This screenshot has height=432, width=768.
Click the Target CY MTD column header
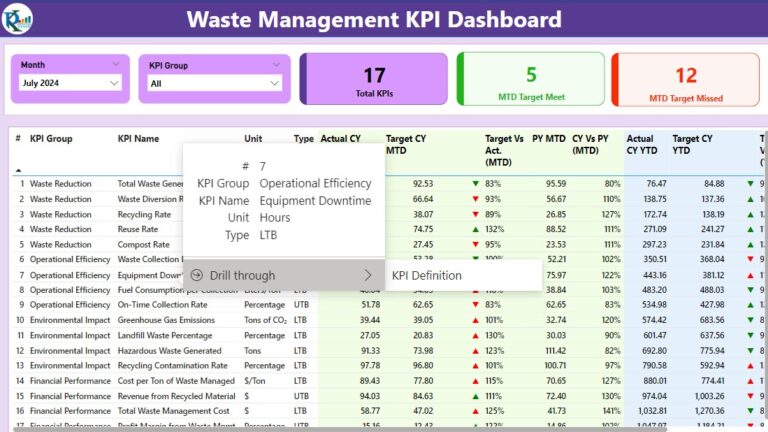[406, 144]
